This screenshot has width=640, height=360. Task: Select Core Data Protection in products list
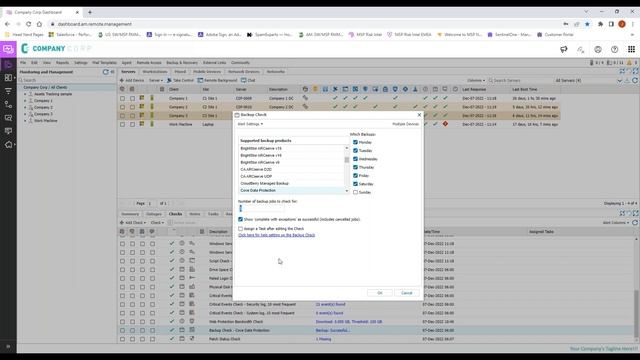click(291, 191)
